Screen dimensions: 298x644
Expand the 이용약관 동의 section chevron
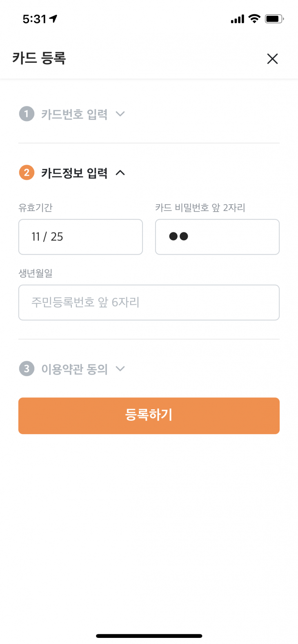[120, 369]
